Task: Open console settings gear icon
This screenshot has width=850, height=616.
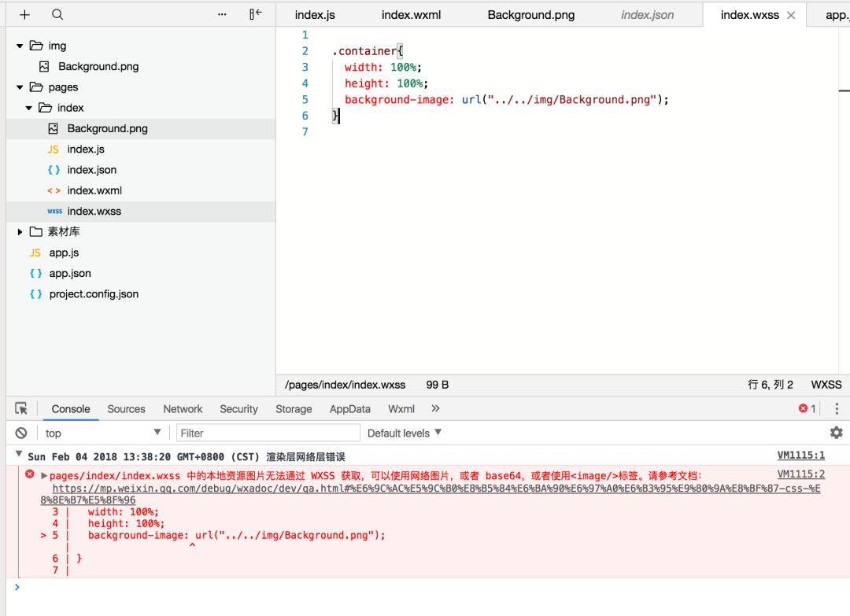Action: (837, 433)
